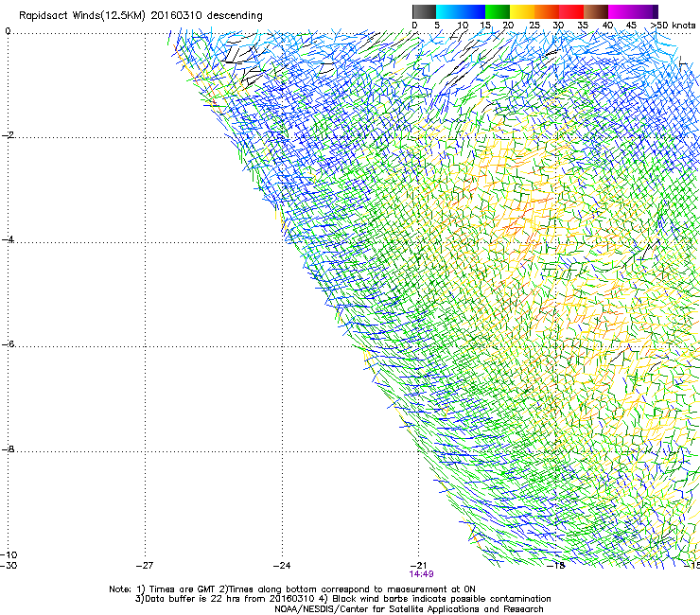Choose the orange 25-30 knots legend segment
This screenshot has height=615, width=700.
[x=547, y=11]
